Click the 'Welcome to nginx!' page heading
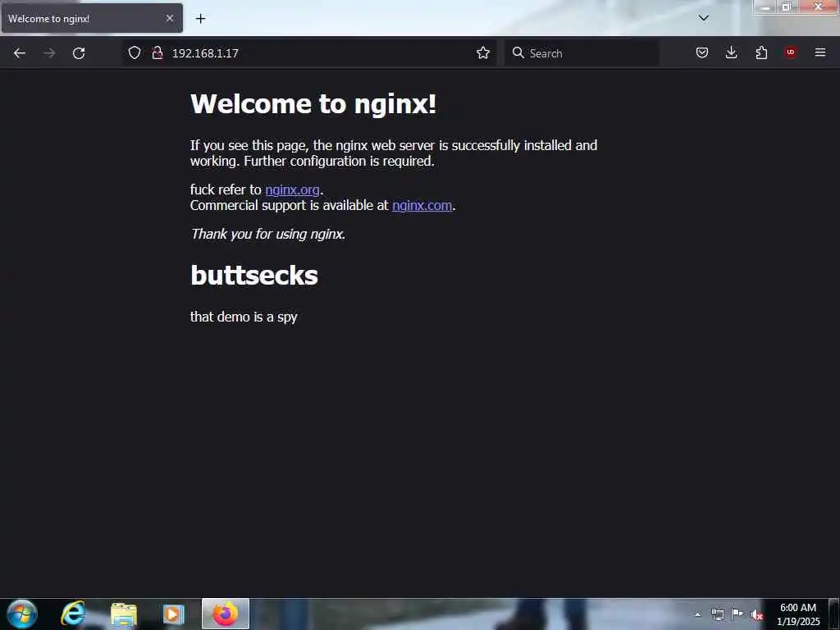Image resolution: width=840 pixels, height=630 pixels. [313, 103]
